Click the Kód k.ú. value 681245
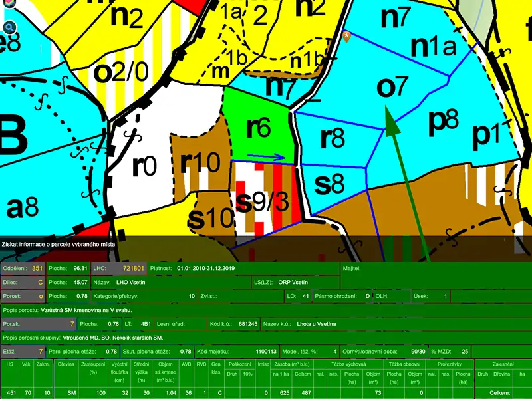 tap(248, 324)
